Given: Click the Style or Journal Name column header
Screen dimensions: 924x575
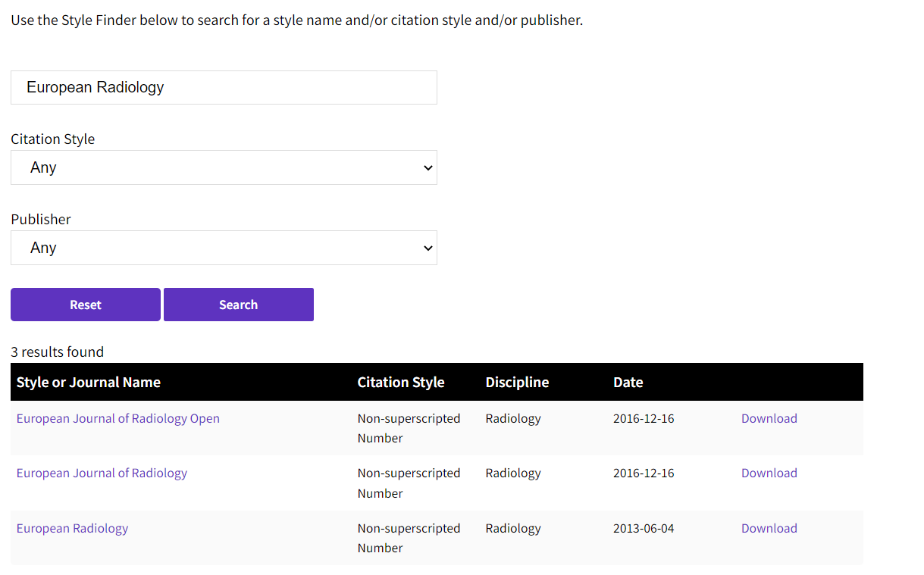Looking at the screenshot, I should pyautogui.click(x=89, y=382).
